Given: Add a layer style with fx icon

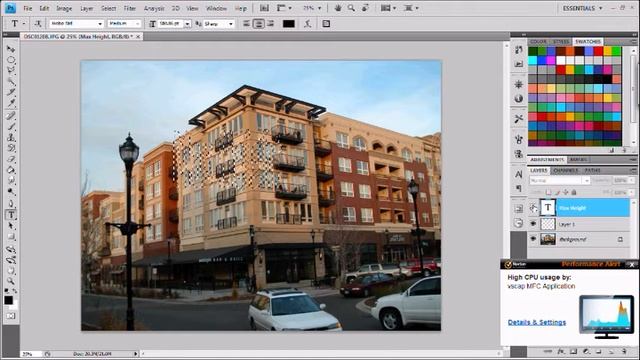Looking at the screenshot, I should point(561,351).
